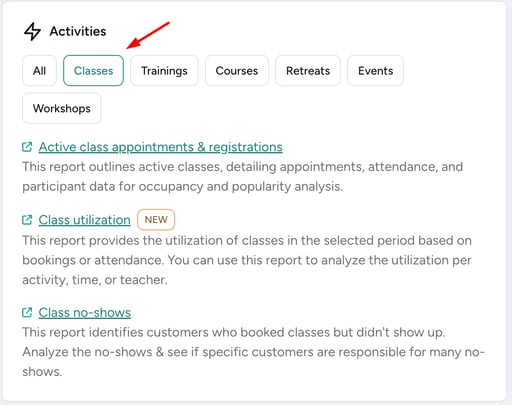Filter activities by Workshops
The height and width of the screenshot is (405, 512).
(x=62, y=108)
